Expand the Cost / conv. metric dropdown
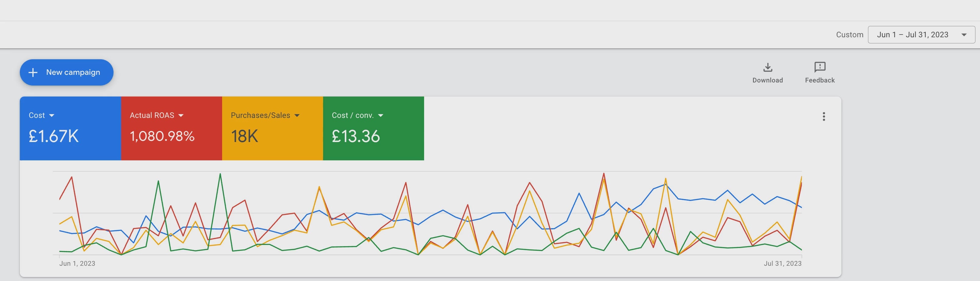This screenshot has height=281, width=980. point(380,115)
